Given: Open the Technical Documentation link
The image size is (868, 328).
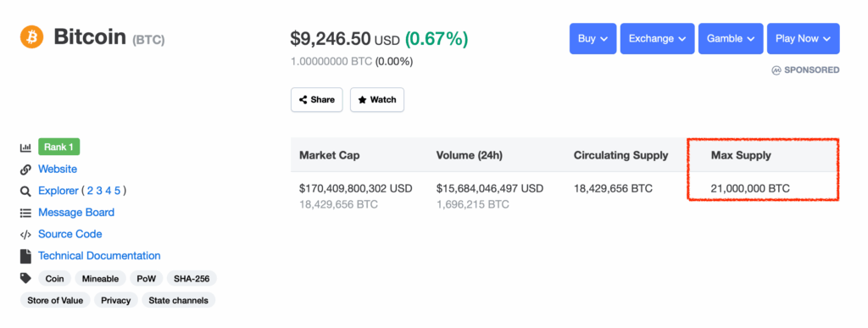Looking at the screenshot, I should point(99,256).
